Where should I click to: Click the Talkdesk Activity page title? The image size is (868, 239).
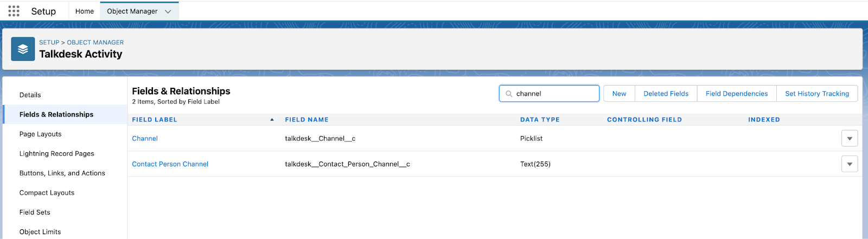click(81, 54)
